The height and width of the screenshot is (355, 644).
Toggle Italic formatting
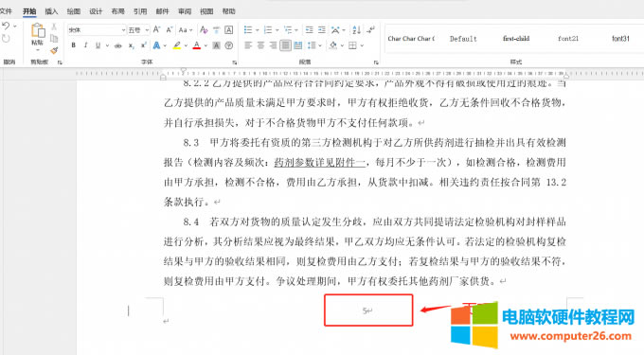coord(85,45)
